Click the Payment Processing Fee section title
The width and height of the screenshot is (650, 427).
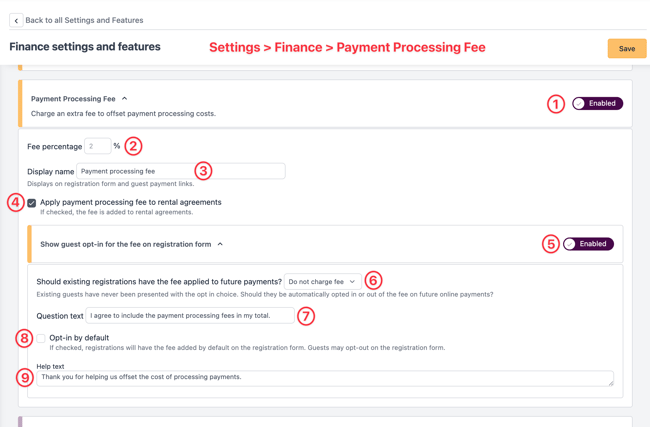pos(73,99)
